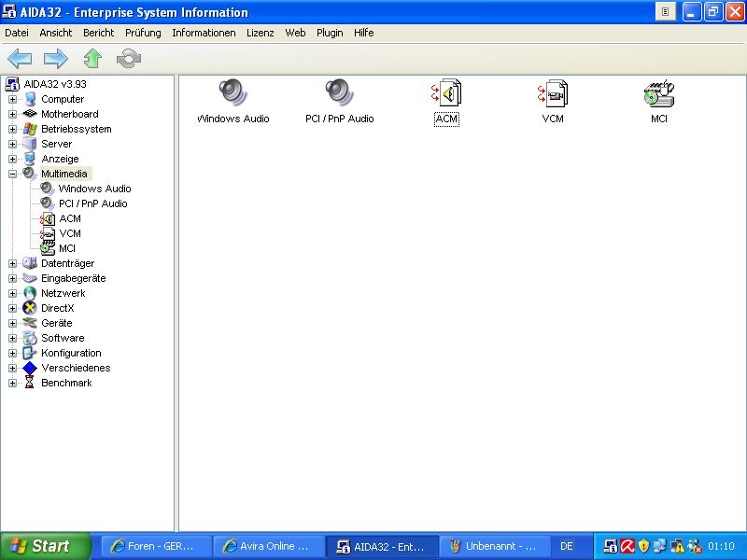Expand the Anzeige node
The image size is (747, 560).
12,159
